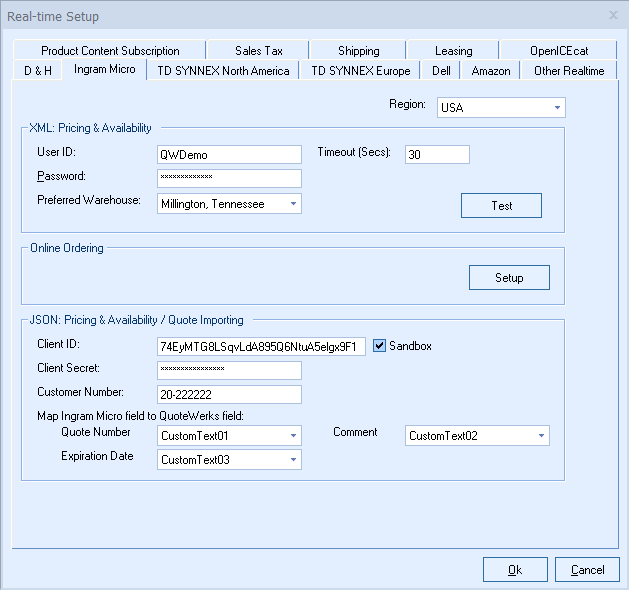Focus the Timeout (Secs) input box
Image resolution: width=629 pixels, height=590 pixels.
click(x=437, y=155)
